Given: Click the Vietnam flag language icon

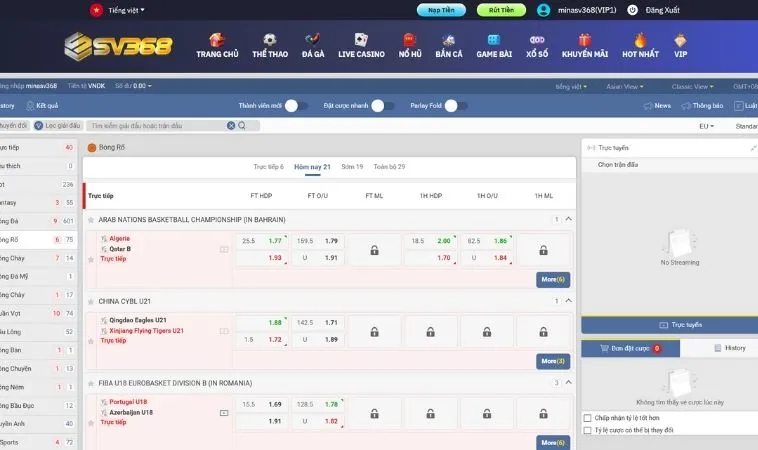Looking at the screenshot, I should (96, 10).
